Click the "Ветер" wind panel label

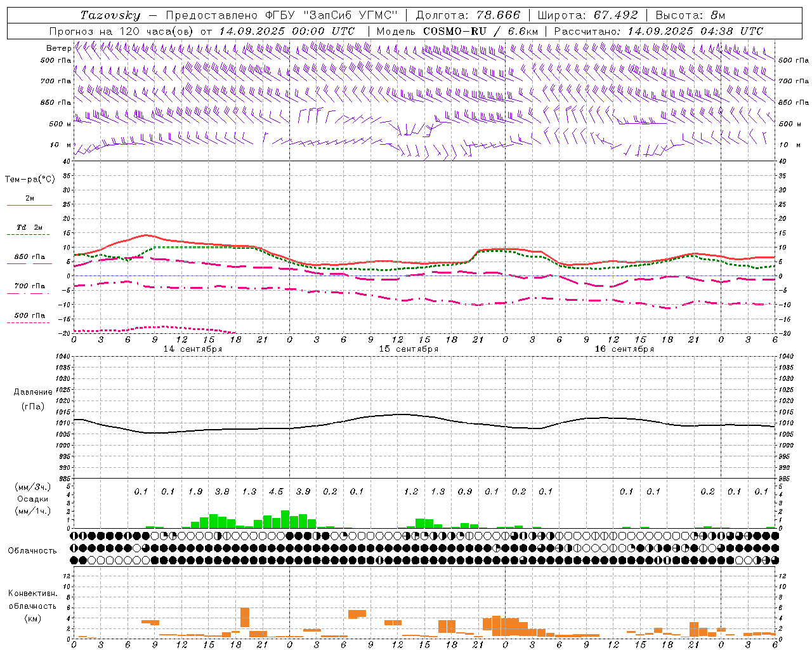[58, 48]
